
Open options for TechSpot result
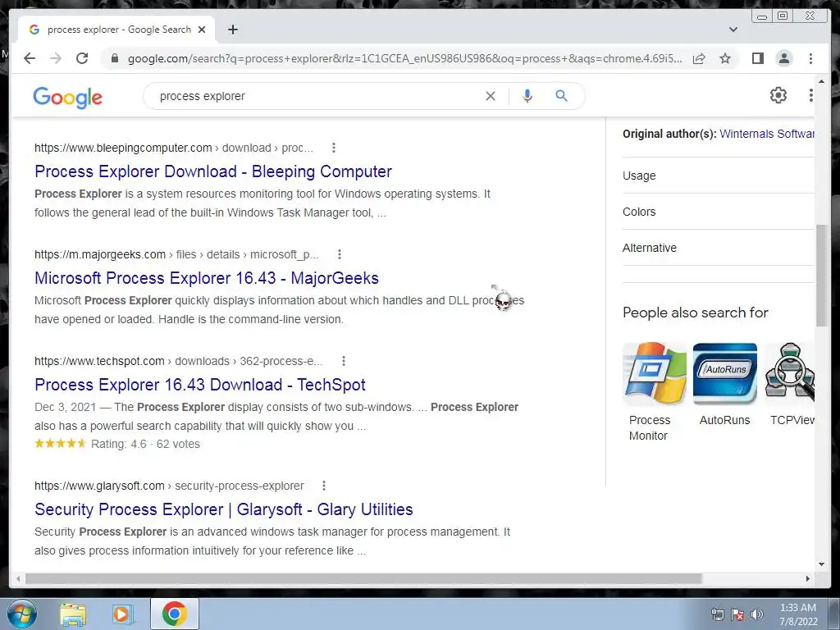point(344,361)
